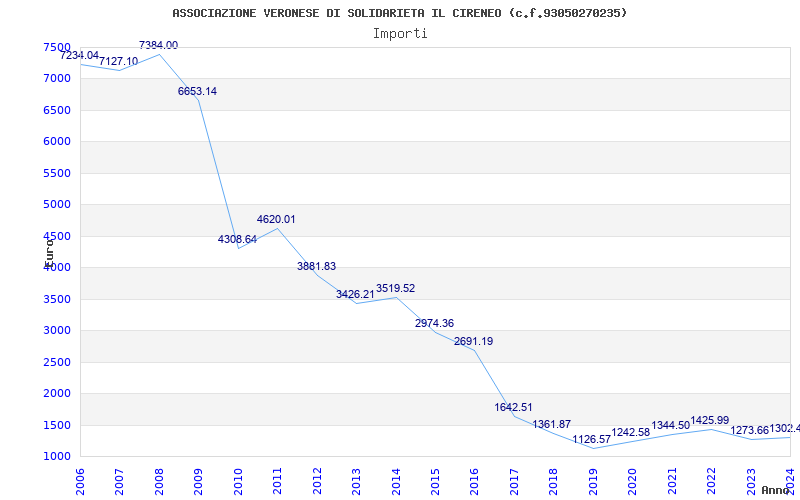
Task: Click x-axis year 2022
Action: coord(711,481)
